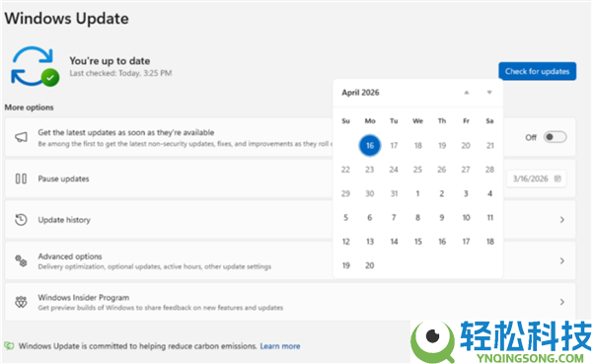Pick day 30 in the calendar
Viewport: 592px width, 364px height.
[370, 193]
